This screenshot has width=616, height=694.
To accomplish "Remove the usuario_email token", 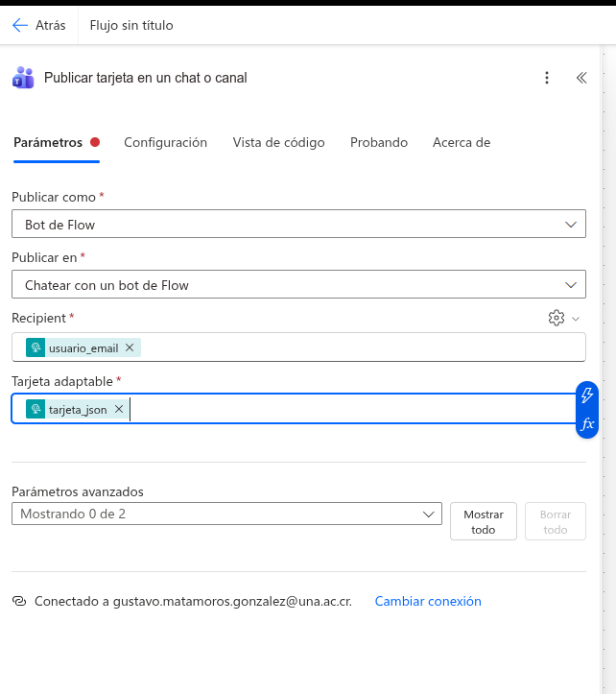I will (130, 347).
